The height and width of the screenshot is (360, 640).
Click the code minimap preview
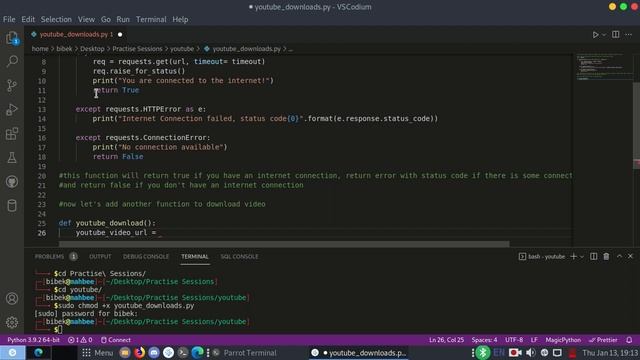pos(603,67)
